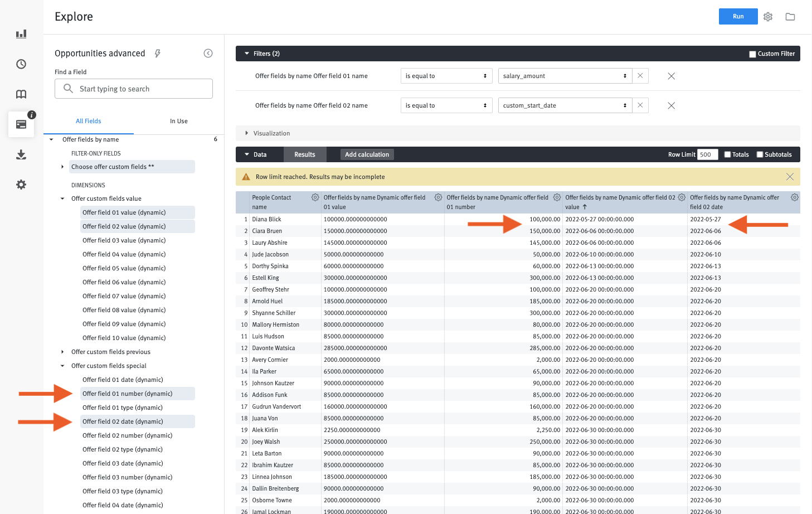Select the Data tab in the results bar
This screenshot has width=812, height=514.
pyautogui.click(x=259, y=154)
